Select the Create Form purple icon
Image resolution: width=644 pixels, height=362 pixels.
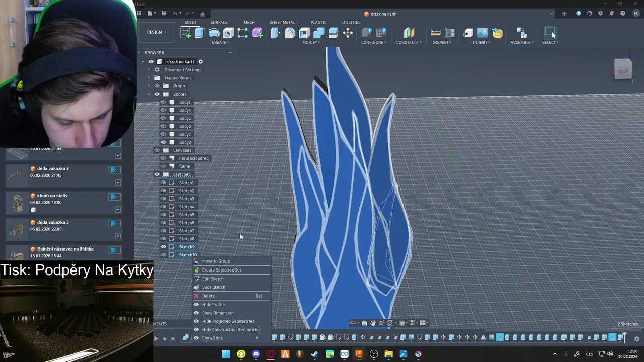(257, 33)
